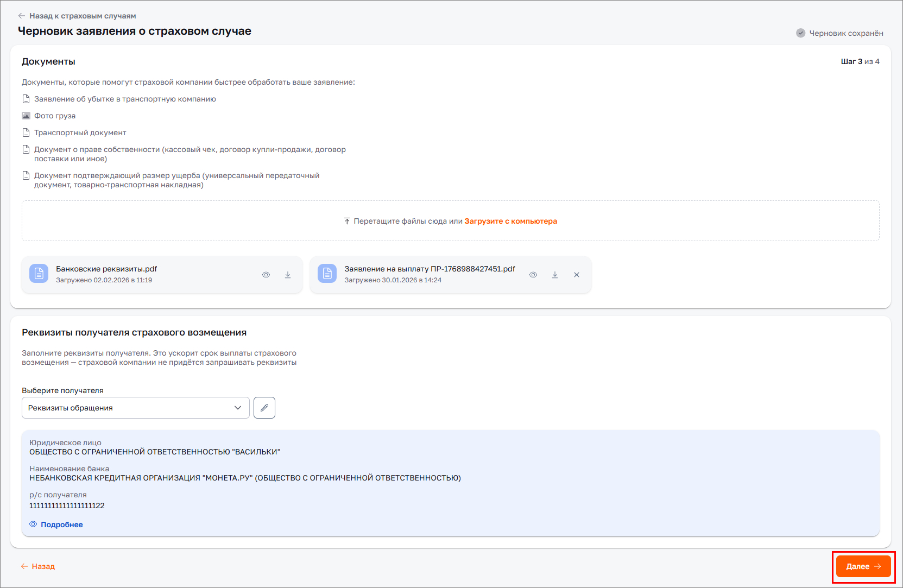Viewport: 903px width, 588px height.
Task: Open Загрузите с компьютера link
Action: tap(511, 221)
